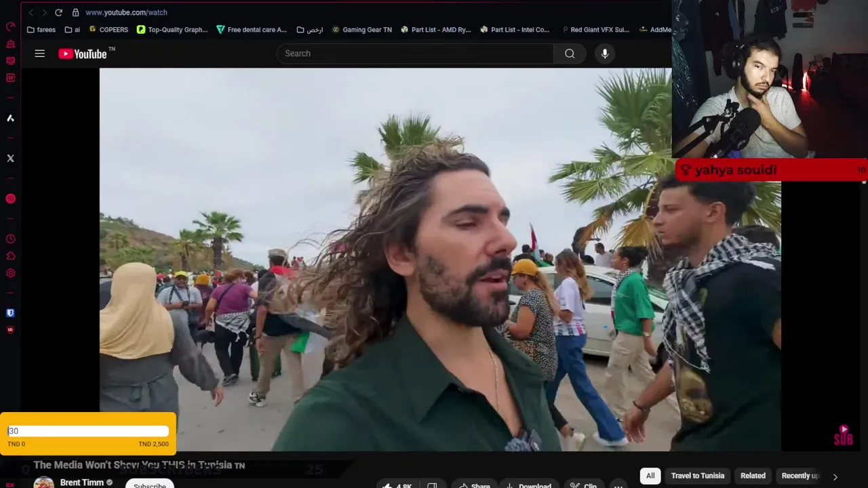Start voice search with microphone icon
This screenshot has height=488, width=868.
(605, 54)
